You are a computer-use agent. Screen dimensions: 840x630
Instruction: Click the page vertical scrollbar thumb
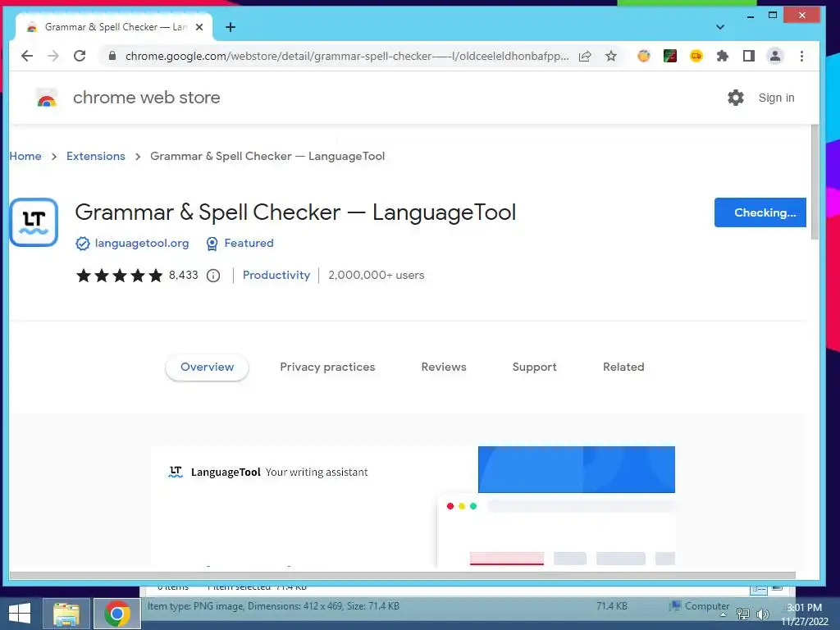tap(815, 182)
